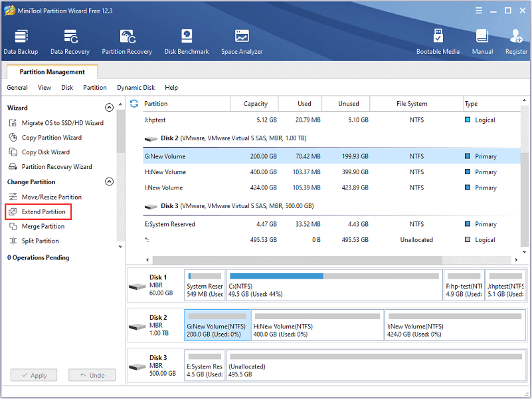Open the Disk menu

[x=67, y=88]
